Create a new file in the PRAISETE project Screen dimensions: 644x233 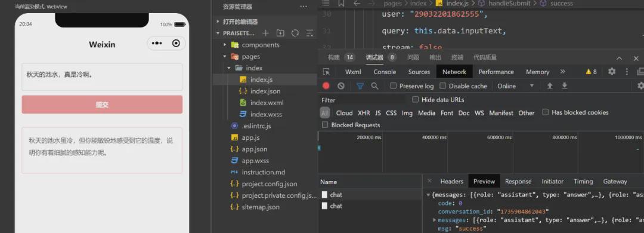coord(266,33)
